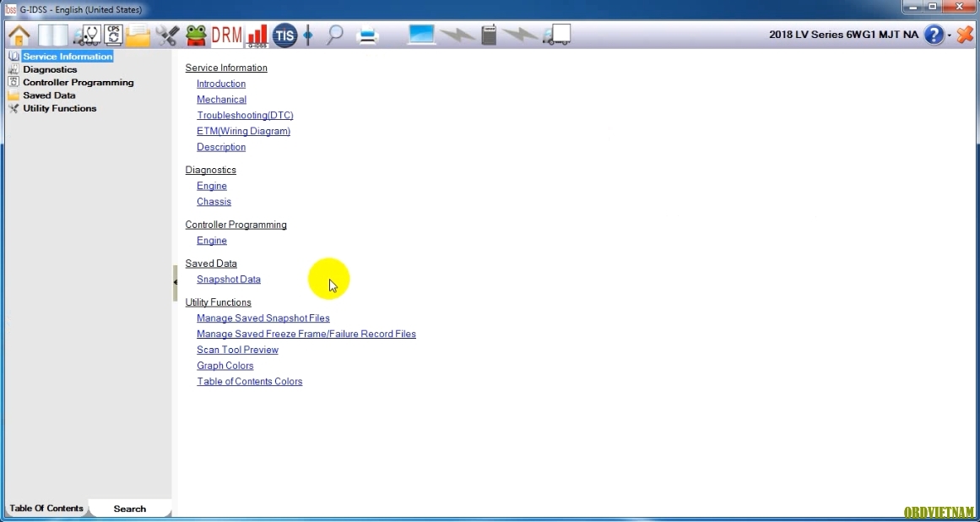Image resolution: width=980 pixels, height=522 pixels.
Task: Click the truck vehicle icon in the toolbar
Action: click(x=557, y=35)
